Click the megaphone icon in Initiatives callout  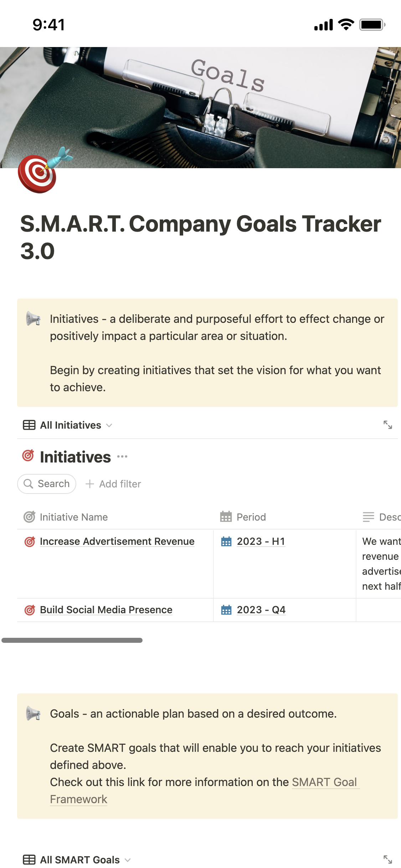[34, 319]
